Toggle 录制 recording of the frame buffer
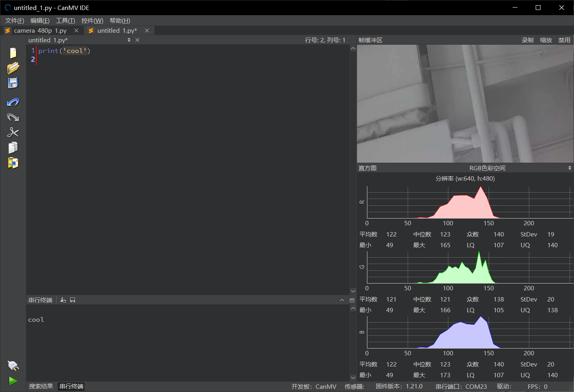574x392 pixels. (527, 40)
